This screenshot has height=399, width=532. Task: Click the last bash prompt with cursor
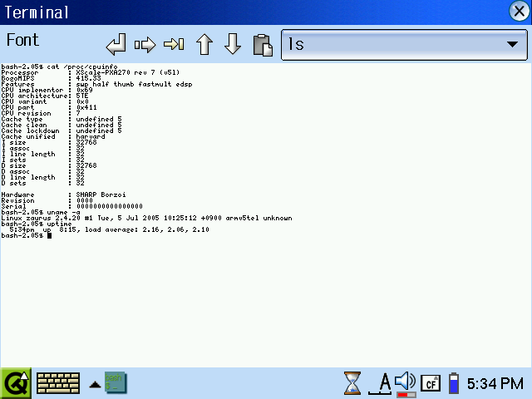click(26, 235)
